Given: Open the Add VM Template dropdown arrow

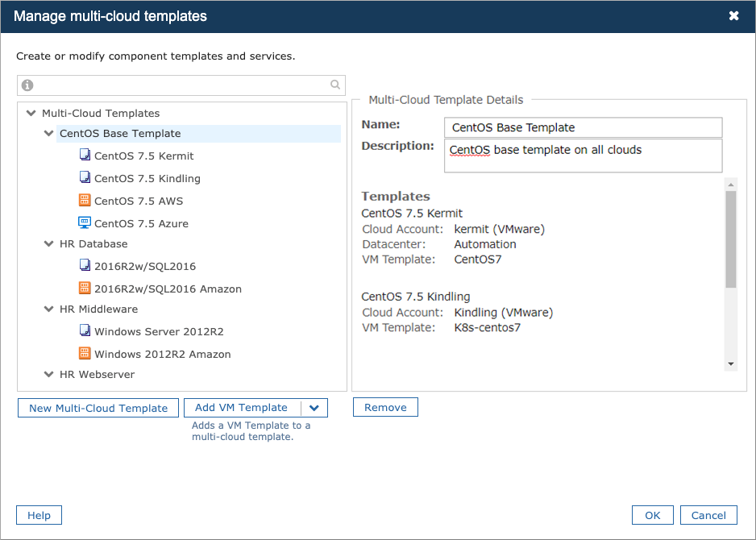Looking at the screenshot, I should 314,408.
